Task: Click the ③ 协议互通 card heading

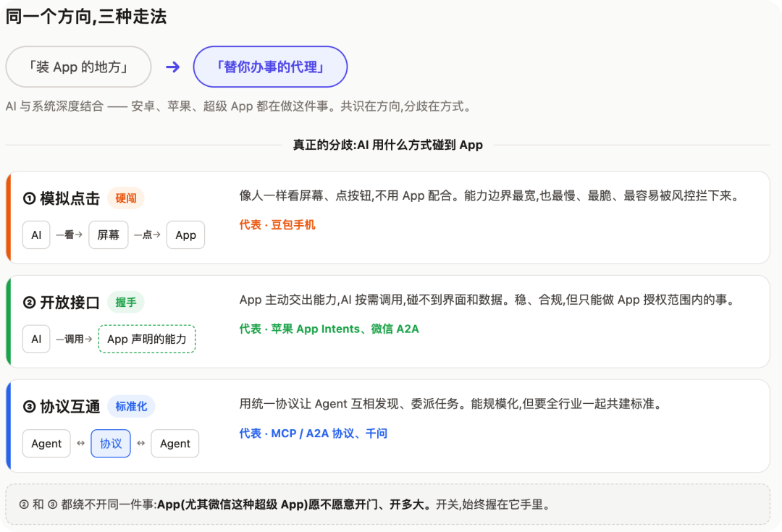Action: click(62, 407)
